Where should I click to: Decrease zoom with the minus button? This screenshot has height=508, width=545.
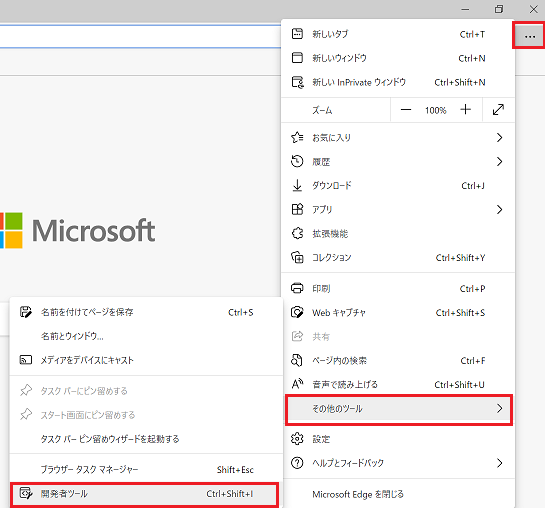click(x=406, y=110)
